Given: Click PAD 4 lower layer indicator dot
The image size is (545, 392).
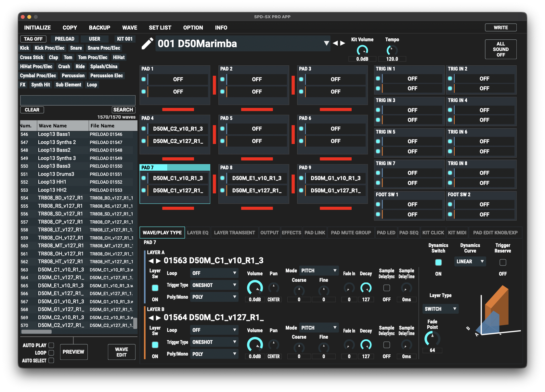Looking at the screenshot, I should click(143, 141).
